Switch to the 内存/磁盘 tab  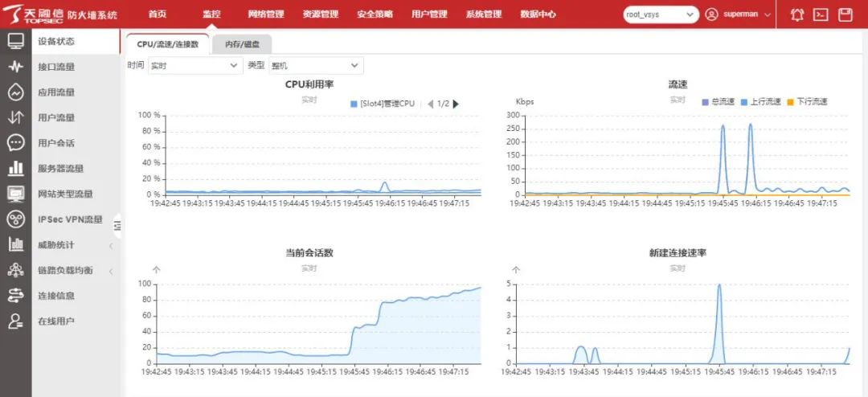243,44
